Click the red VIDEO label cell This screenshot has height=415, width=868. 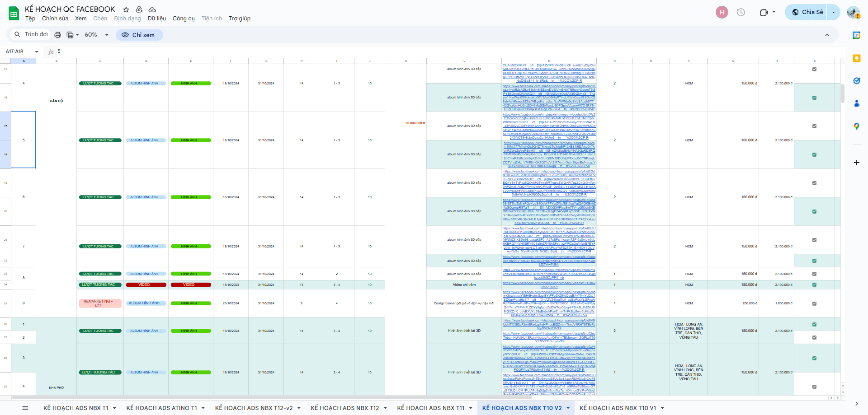point(144,285)
